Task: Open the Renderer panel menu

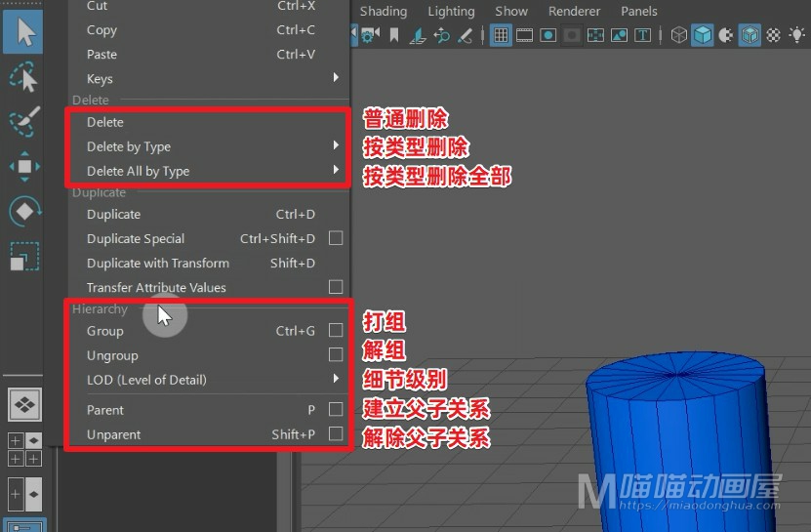Action: click(x=574, y=12)
